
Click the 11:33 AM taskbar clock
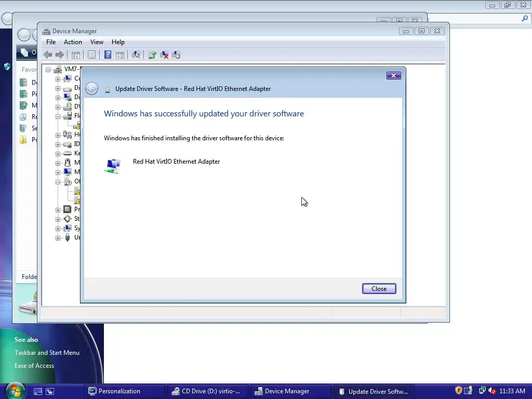pyautogui.click(x=512, y=391)
